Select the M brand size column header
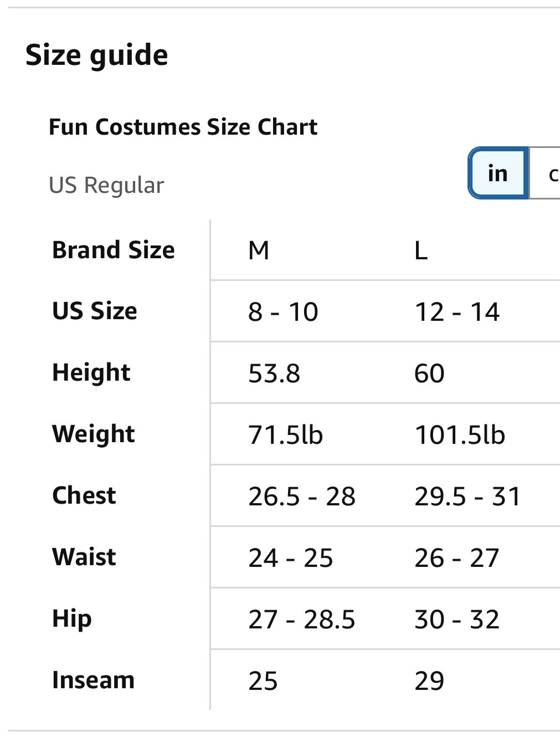This screenshot has height=747, width=560. pos(259,250)
